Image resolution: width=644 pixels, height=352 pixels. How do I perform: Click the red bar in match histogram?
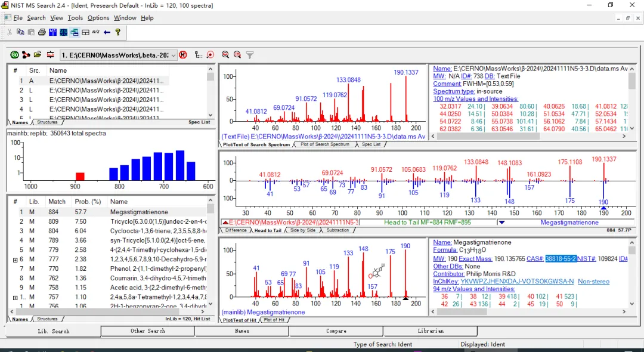click(80, 176)
